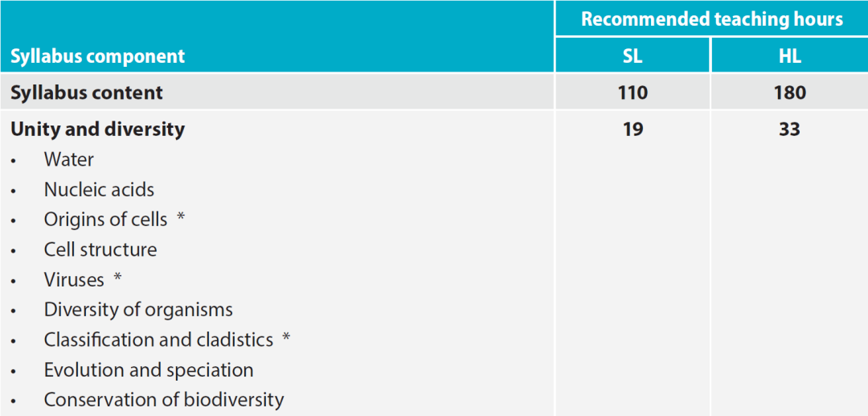Viewport: 868px width, 416px height.
Task: Select the Viruses list item
Action: tap(74, 280)
